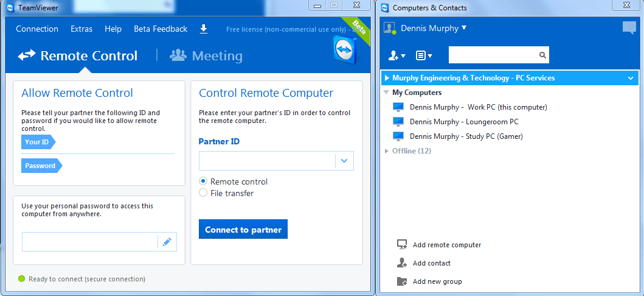Screen dimensions: 644x296
Task: Open the list view options dropdown
Action: 424,55
